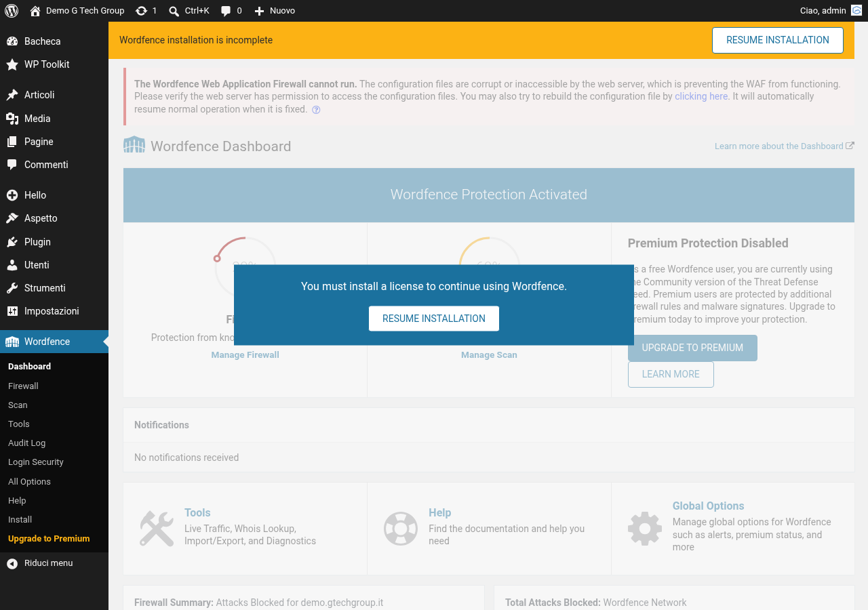
Task: Click the Impostazioni sliders icon
Action: tap(12, 311)
